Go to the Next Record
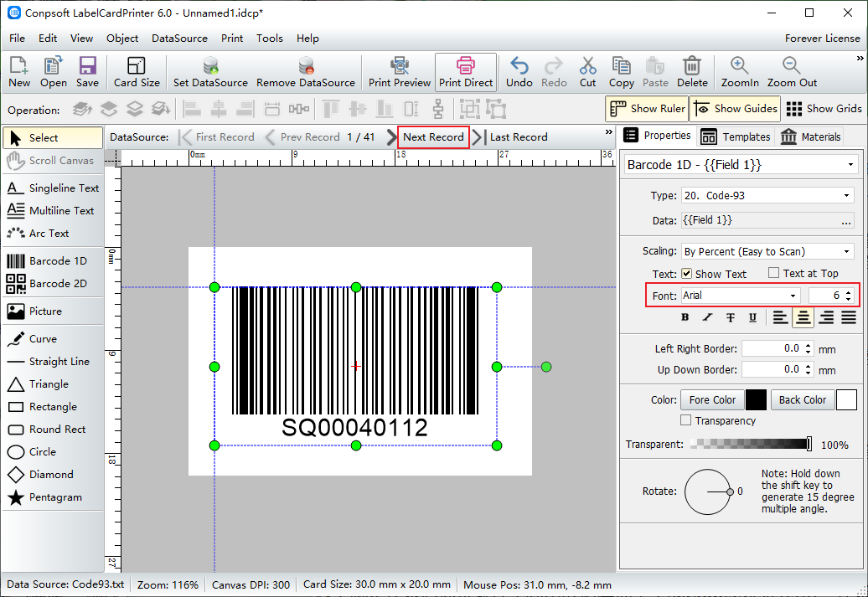The image size is (868, 597). pos(433,137)
